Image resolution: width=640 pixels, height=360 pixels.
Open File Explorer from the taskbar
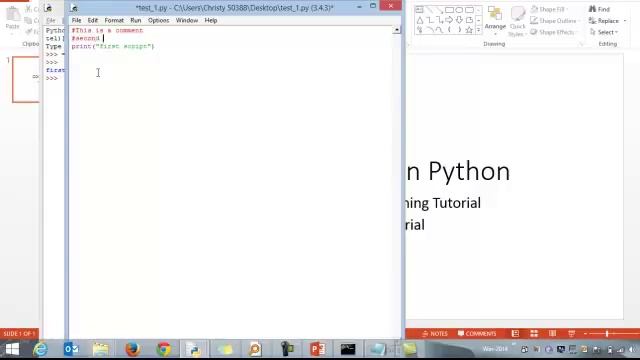point(101,349)
